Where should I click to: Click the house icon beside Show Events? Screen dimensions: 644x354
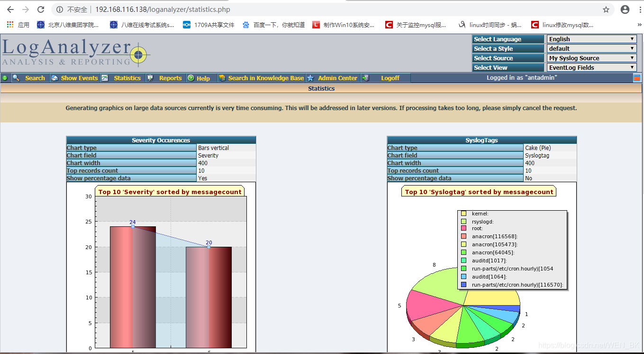point(54,78)
